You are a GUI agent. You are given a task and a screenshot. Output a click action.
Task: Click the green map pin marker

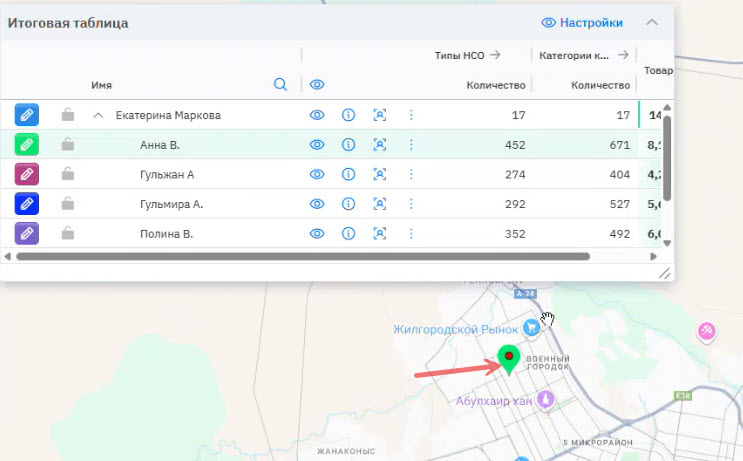pos(509,358)
